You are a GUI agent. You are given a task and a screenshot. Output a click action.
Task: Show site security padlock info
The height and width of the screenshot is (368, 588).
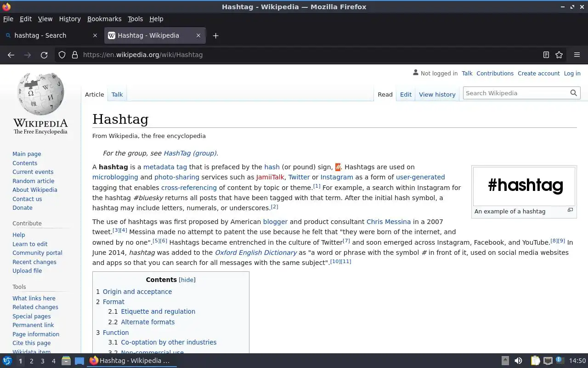point(75,55)
